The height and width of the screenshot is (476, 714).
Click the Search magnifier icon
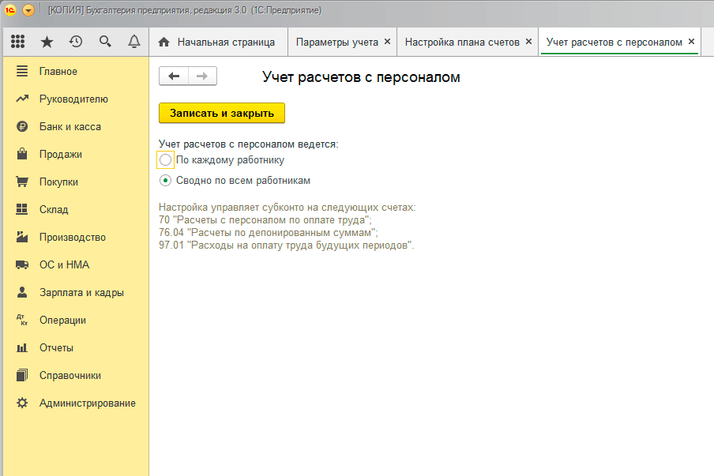point(105,42)
